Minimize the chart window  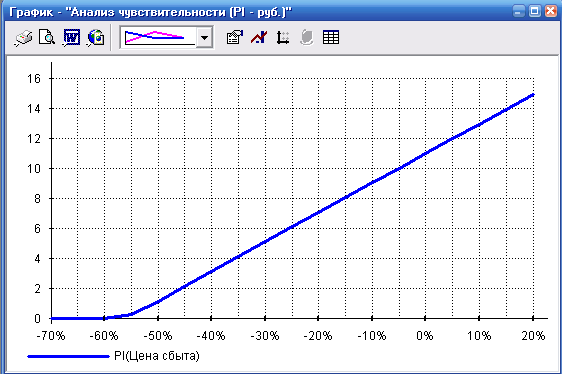(519, 11)
